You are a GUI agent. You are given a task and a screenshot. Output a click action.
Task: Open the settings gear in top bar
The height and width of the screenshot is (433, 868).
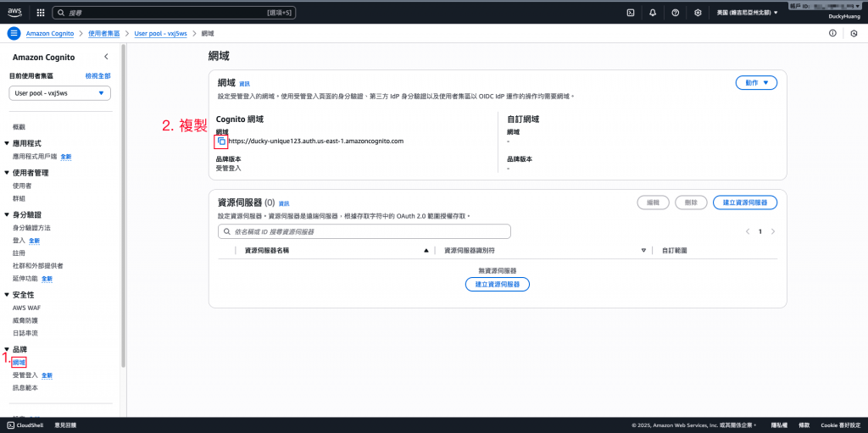click(x=698, y=12)
